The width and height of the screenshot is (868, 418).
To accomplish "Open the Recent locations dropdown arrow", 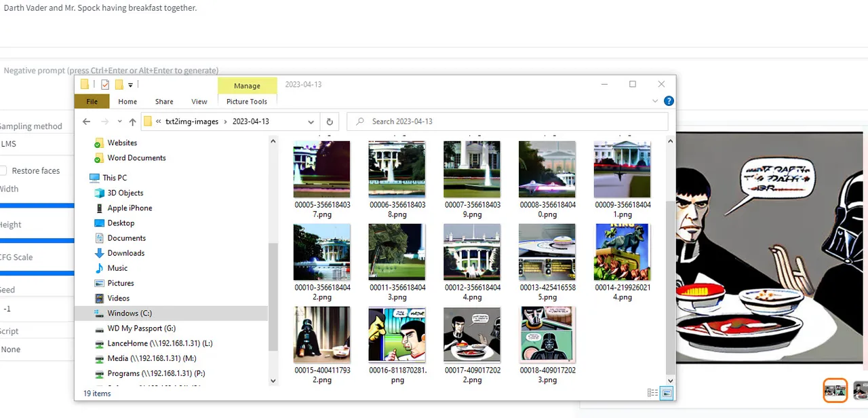I will click(x=119, y=122).
